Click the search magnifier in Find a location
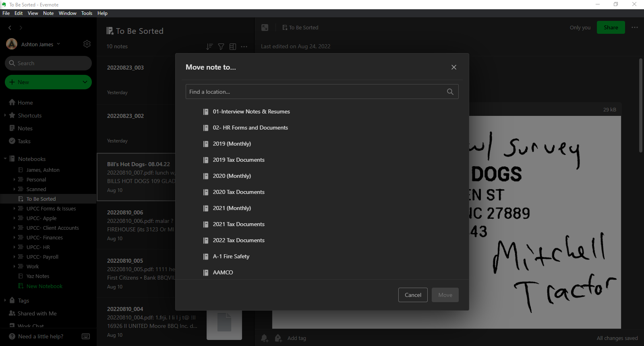The width and height of the screenshot is (644, 346). pos(450,92)
